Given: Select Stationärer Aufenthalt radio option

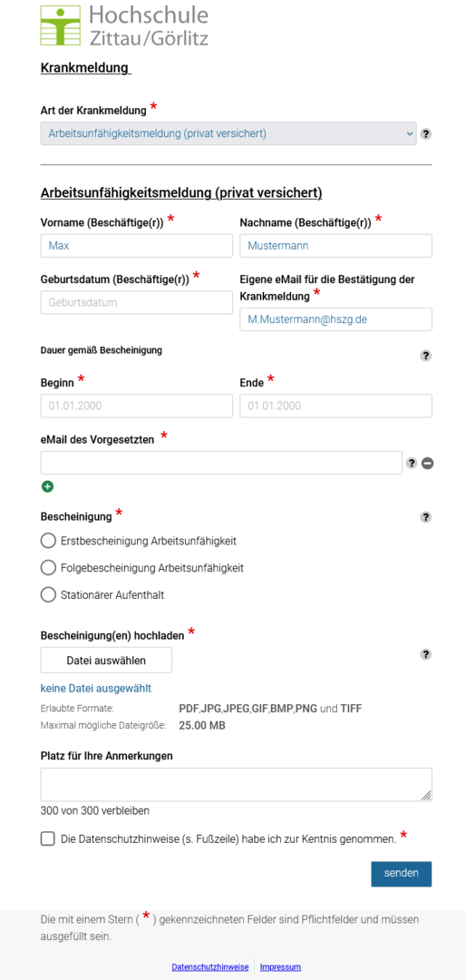Looking at the screenshot, I should pos(48,595).
